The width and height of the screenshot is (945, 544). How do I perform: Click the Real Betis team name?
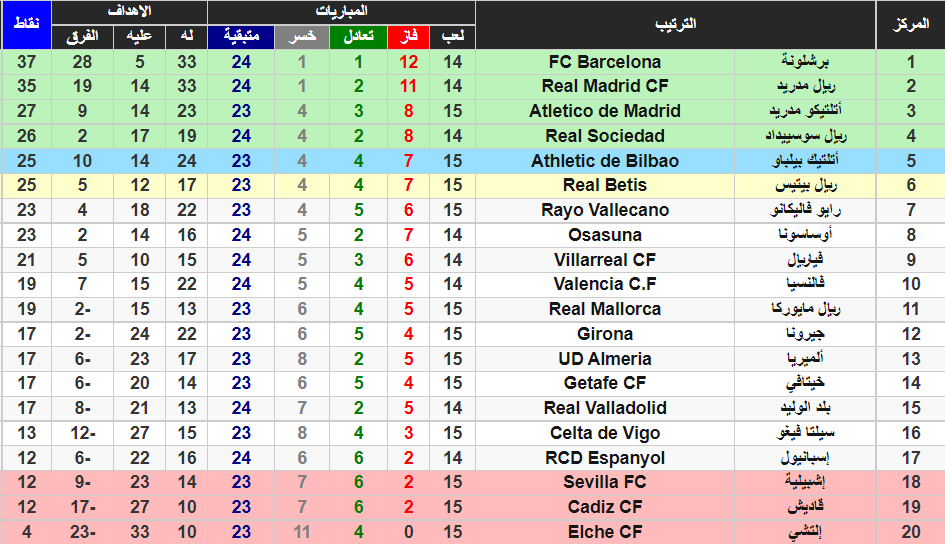[604, 185]
